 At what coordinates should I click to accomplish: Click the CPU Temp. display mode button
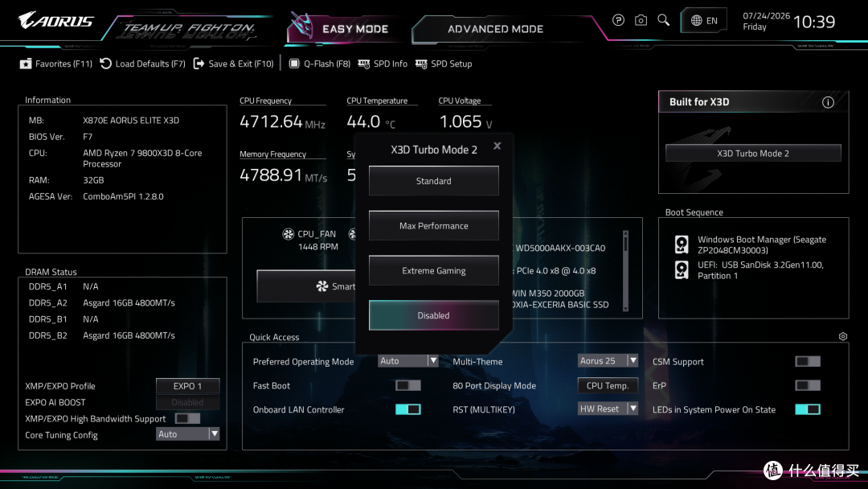pos(608,385)
